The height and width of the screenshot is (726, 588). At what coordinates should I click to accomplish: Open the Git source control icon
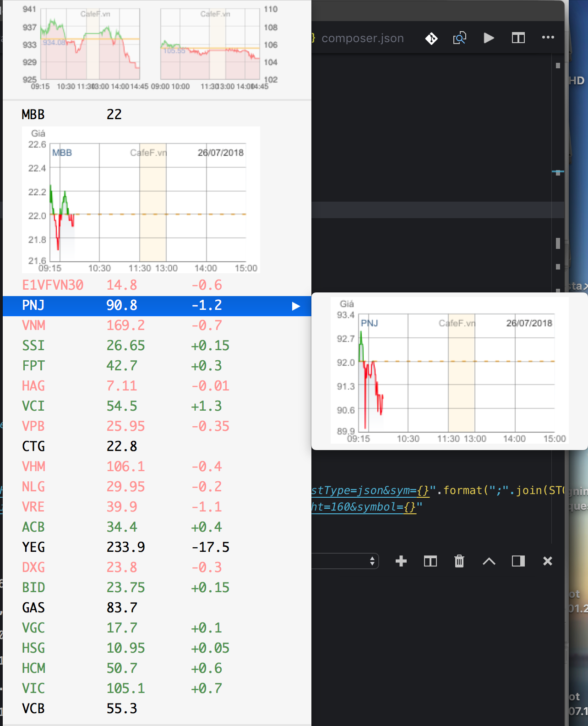coord(431,38)
